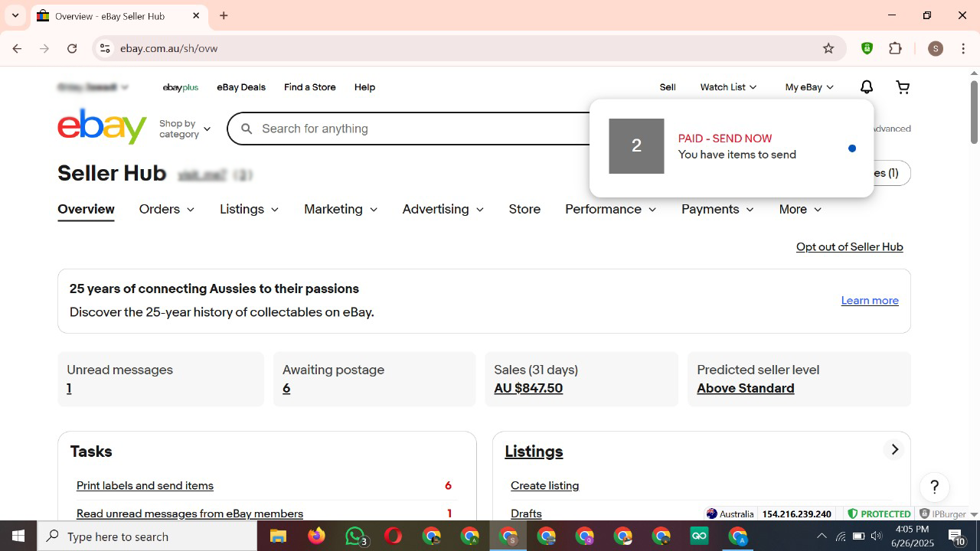Screen dimensions: 980x551
Task: Open the green infinity app in taskbar
Action: click(699, 536)
